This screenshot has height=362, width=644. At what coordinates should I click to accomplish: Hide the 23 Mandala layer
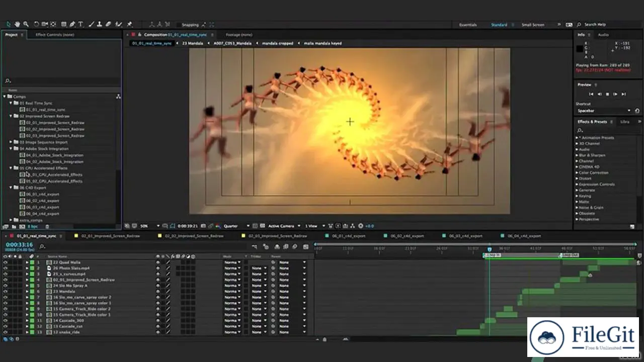[5, 291]
